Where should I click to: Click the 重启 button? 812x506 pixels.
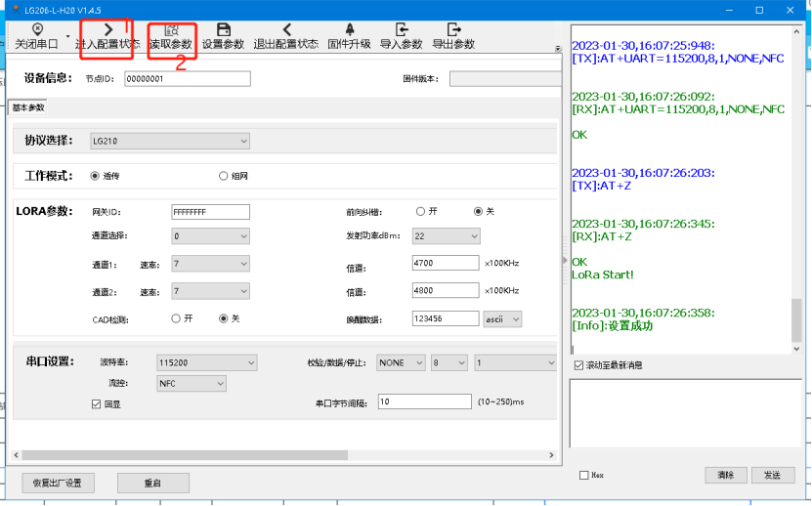(152, 483)
